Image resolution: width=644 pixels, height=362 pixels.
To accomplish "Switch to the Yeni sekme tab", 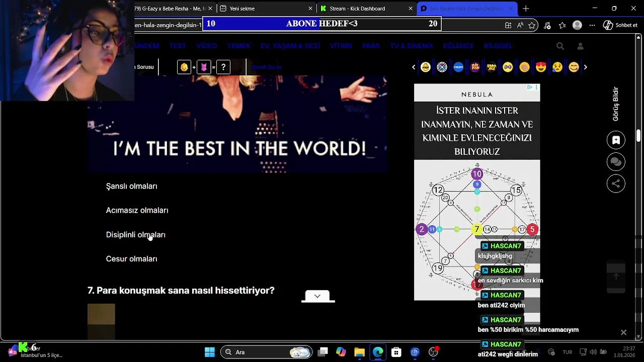I will pos(267,9).
